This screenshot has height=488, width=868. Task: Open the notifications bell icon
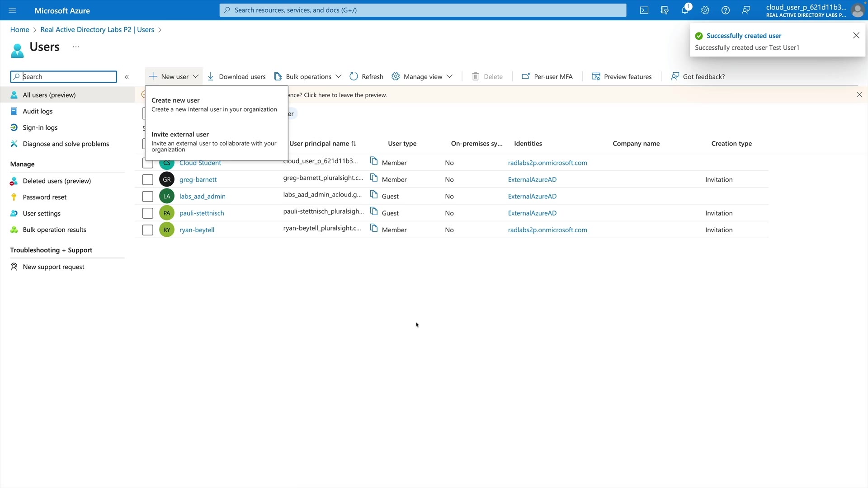(x=684, y=10)
